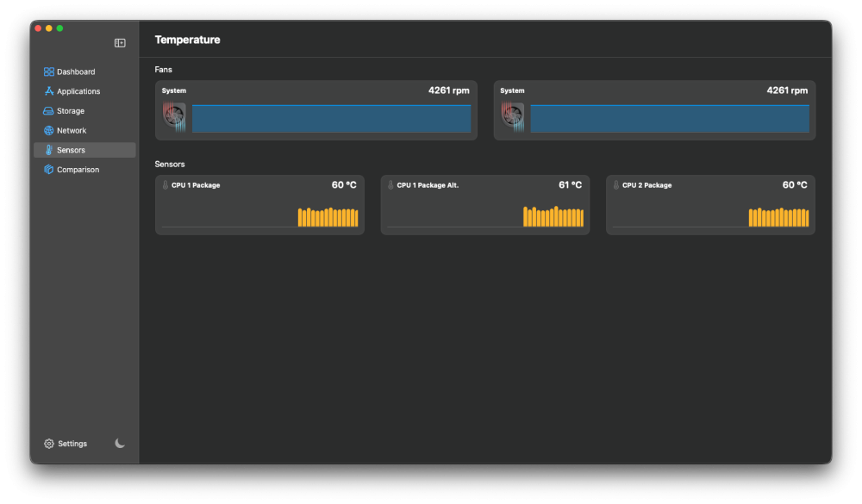862x504 pixels.
Task: Toggle dark mode with the moon icon
Action: (x=120, y=443)
